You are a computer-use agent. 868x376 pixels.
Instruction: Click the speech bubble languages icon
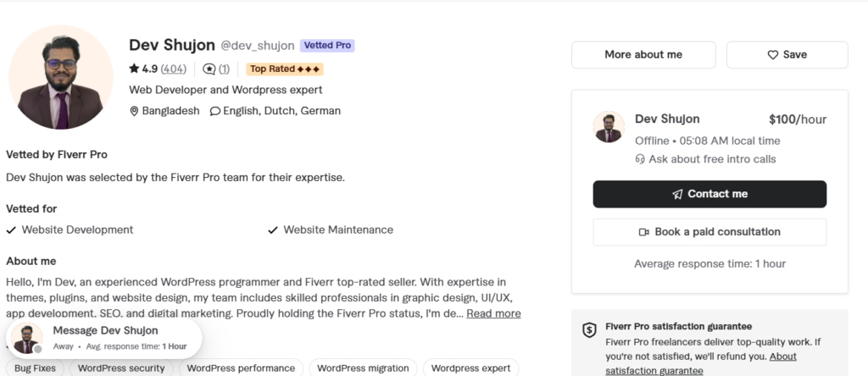point(215,111)
